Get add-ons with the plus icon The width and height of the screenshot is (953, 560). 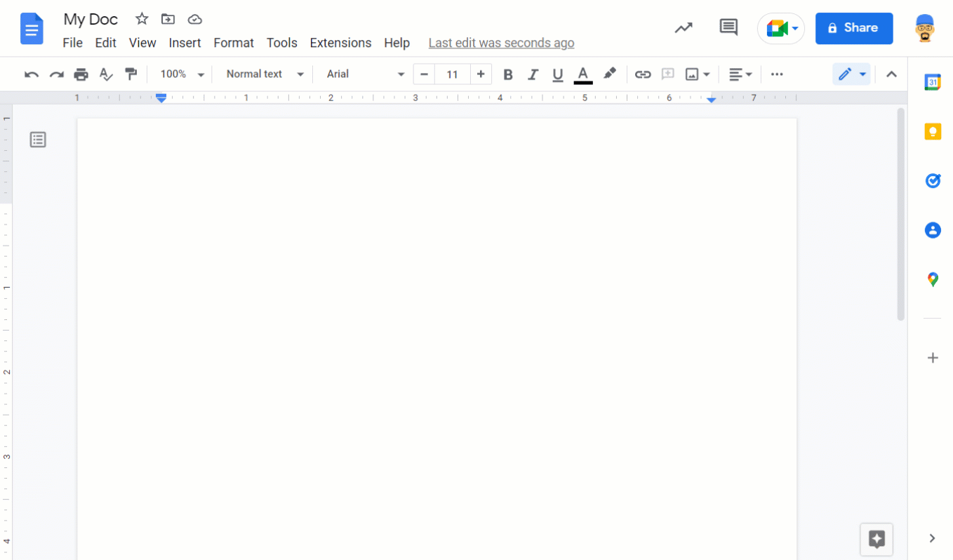click(x=933, y=358)
